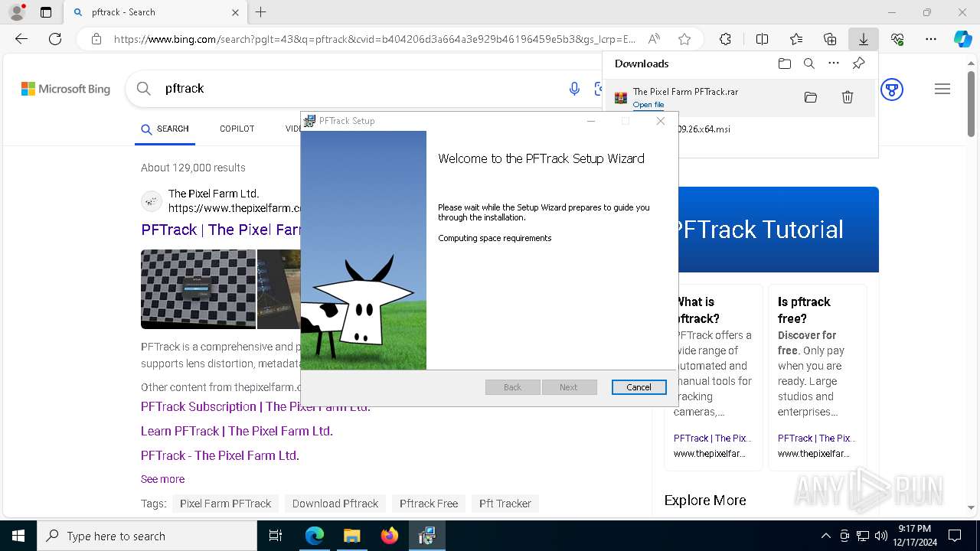The height and width of the screenshot is (551, 980).
Task: Open the Microsoft Rewards badge icon
Action: (x=892, y=90)
